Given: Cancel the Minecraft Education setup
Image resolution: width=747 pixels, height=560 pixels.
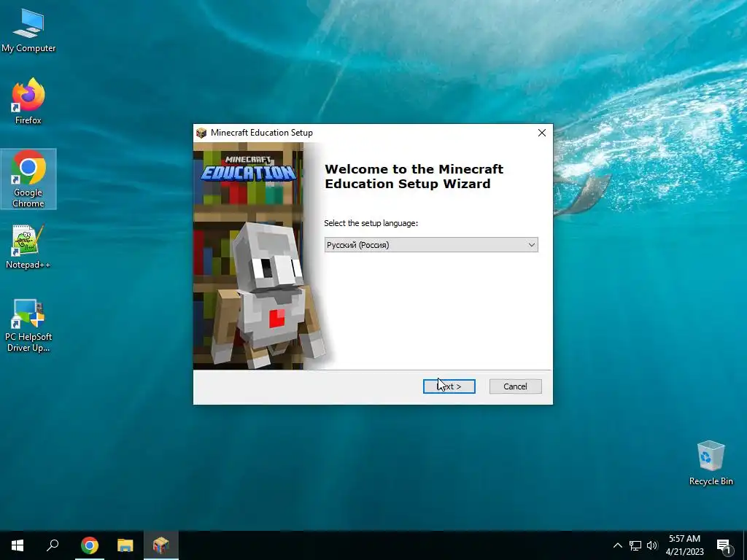Looking at the screenshot, I should (516, 386).
